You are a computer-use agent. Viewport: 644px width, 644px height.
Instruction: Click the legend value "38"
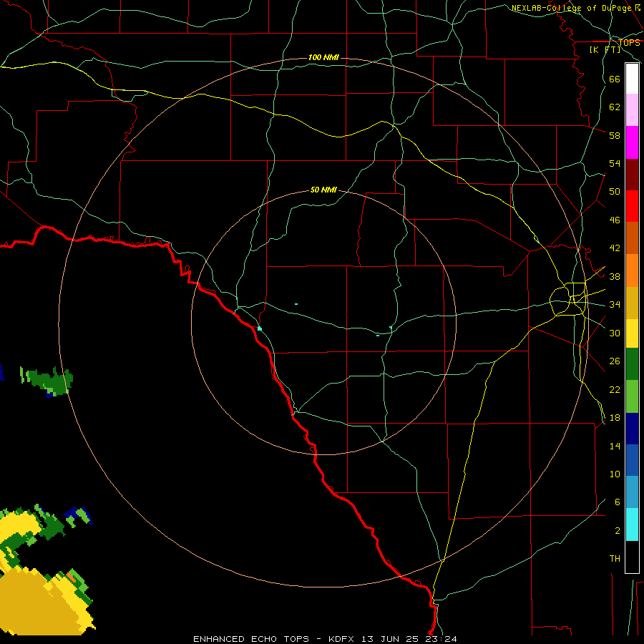coord(615,277)
